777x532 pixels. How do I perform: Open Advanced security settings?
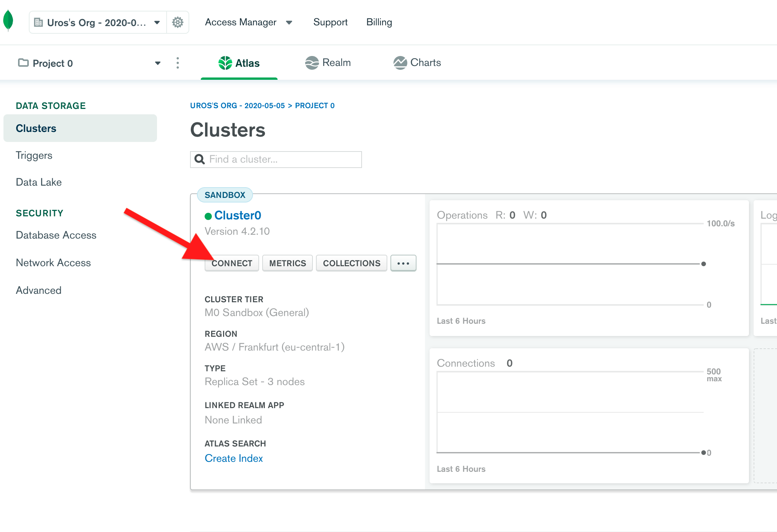coord(39,290)
